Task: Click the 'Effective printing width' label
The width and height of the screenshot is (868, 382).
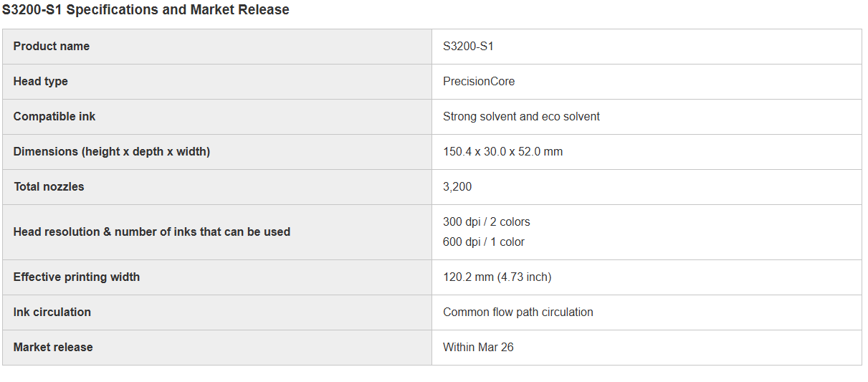Action: [x=77, y=277]
